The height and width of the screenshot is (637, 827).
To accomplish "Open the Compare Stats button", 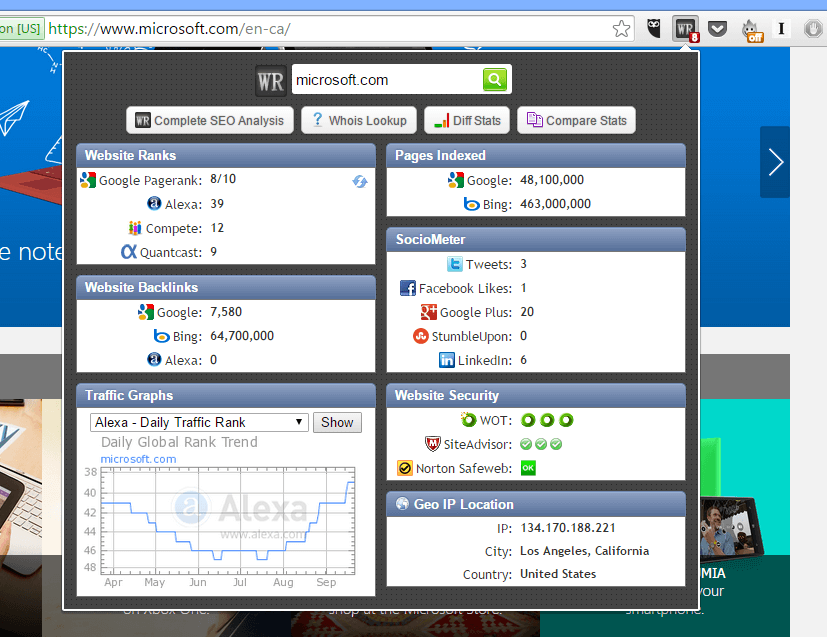I will (576, 121).
